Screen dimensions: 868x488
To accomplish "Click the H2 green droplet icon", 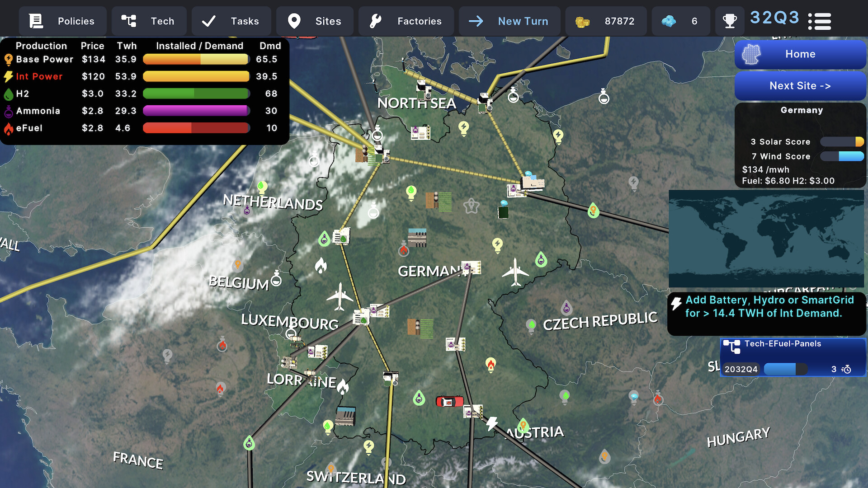I will (x=8, y=94).
